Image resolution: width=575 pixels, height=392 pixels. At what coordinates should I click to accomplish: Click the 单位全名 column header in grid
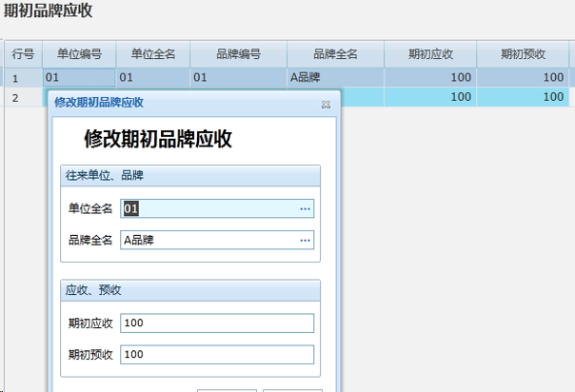point(152,54)
